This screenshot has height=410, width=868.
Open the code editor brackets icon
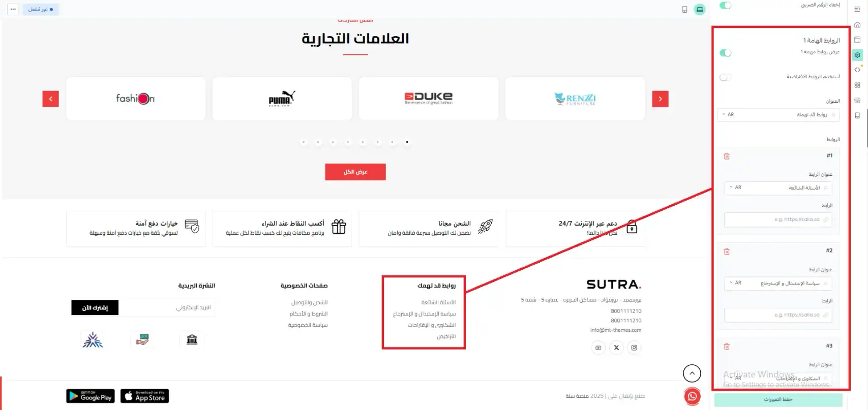857,70
